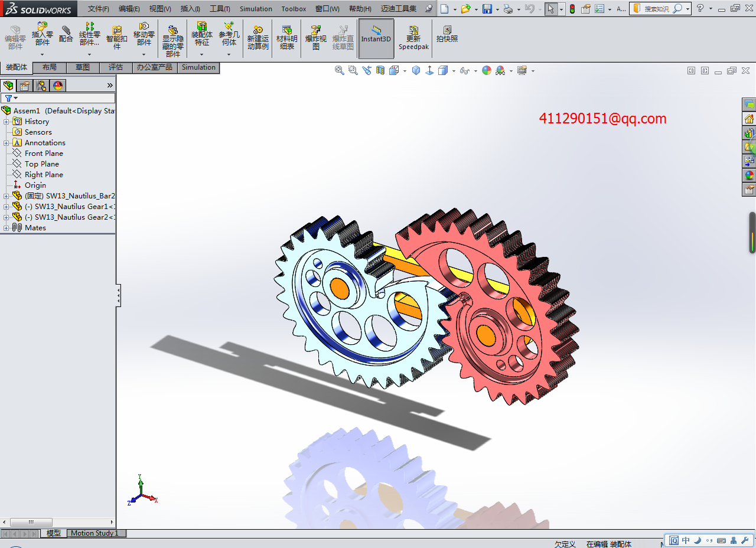Click Help question mark icon

(700, 9)
